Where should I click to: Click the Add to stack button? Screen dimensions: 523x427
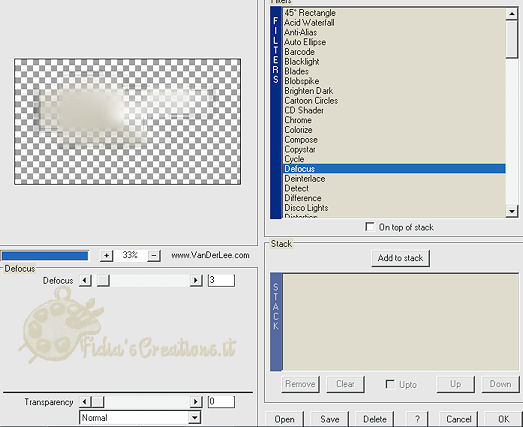coord(400,258)
